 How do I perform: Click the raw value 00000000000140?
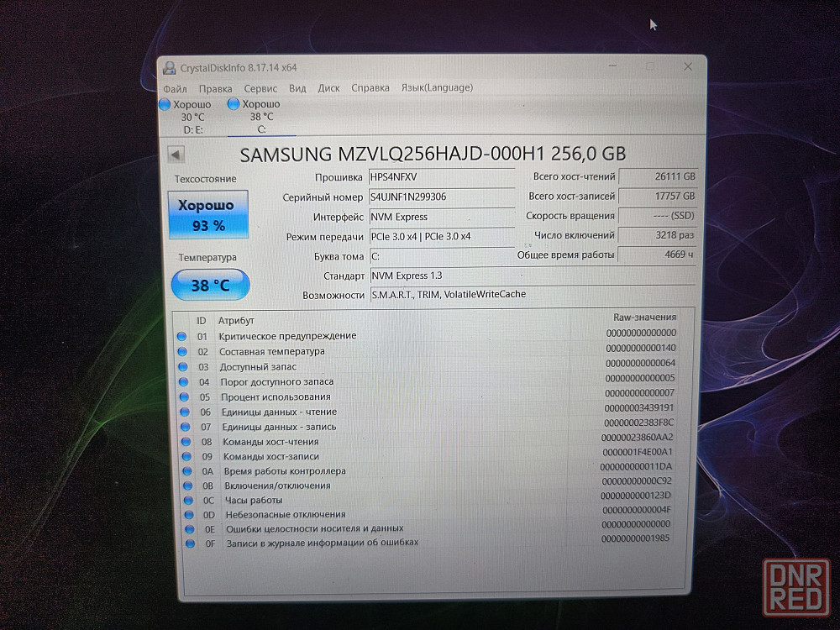pyautogui.click(x=641, y=348)
